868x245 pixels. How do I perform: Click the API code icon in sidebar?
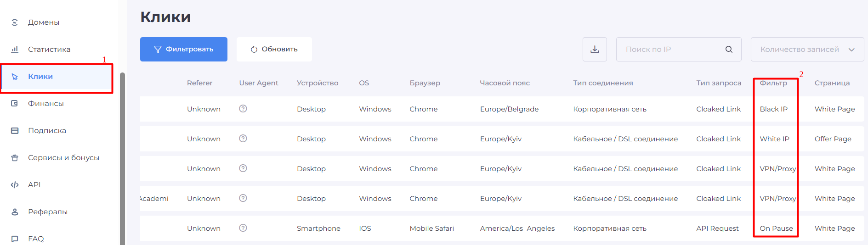[15, 184]
